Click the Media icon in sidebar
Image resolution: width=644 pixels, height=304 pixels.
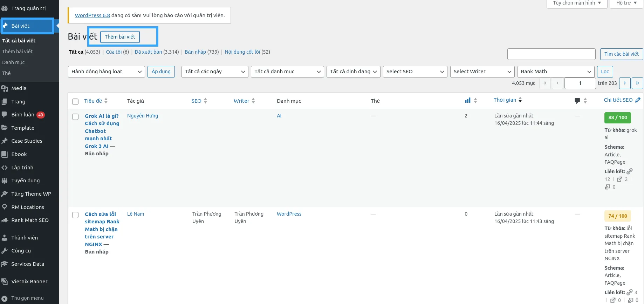[5, 88]
